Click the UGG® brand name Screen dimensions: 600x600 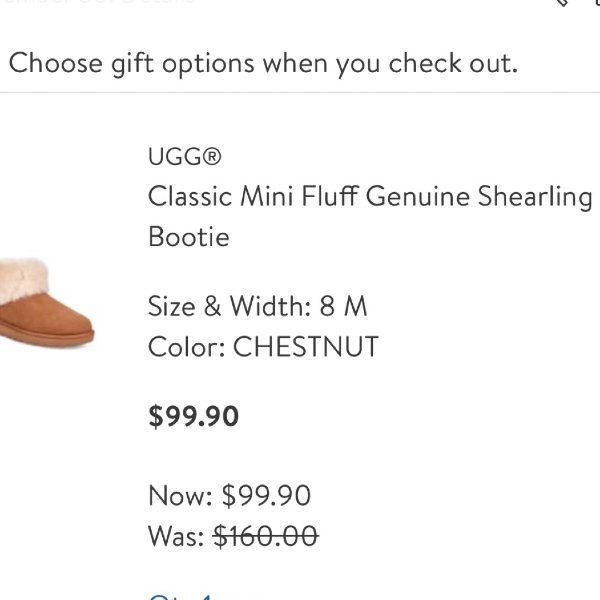pos(185,157)
